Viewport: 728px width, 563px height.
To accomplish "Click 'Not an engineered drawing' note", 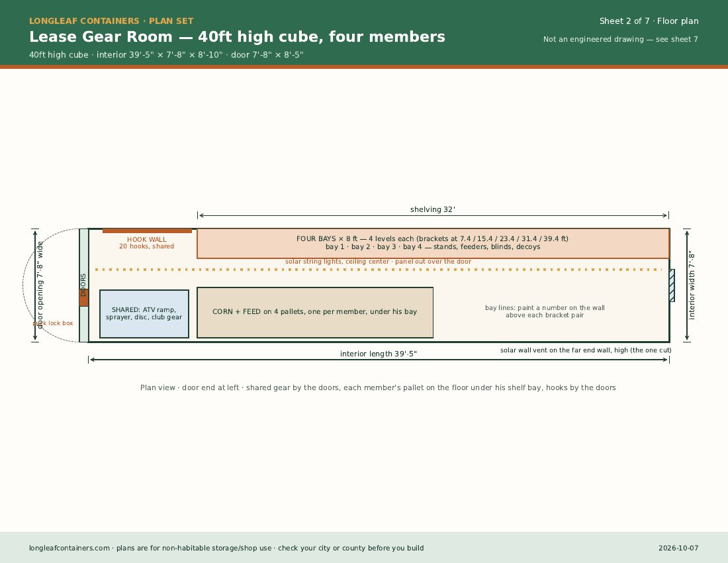I will [621, 40].
